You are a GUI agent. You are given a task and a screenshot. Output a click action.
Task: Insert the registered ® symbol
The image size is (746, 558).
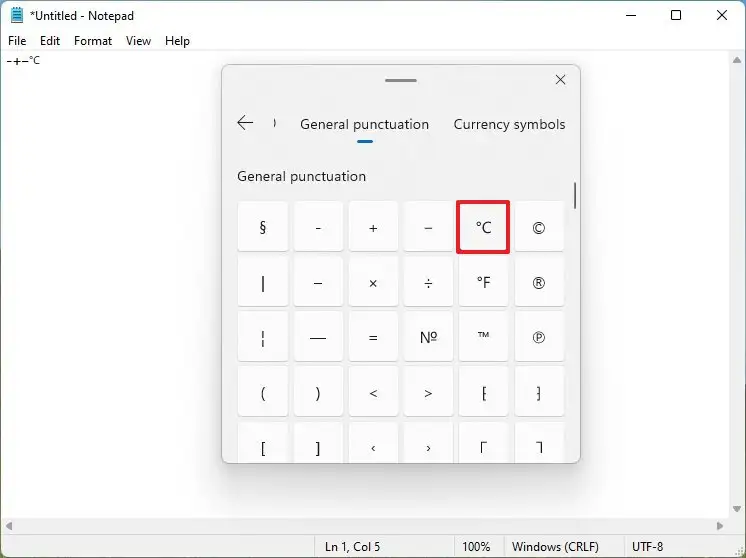pos(539,282)
